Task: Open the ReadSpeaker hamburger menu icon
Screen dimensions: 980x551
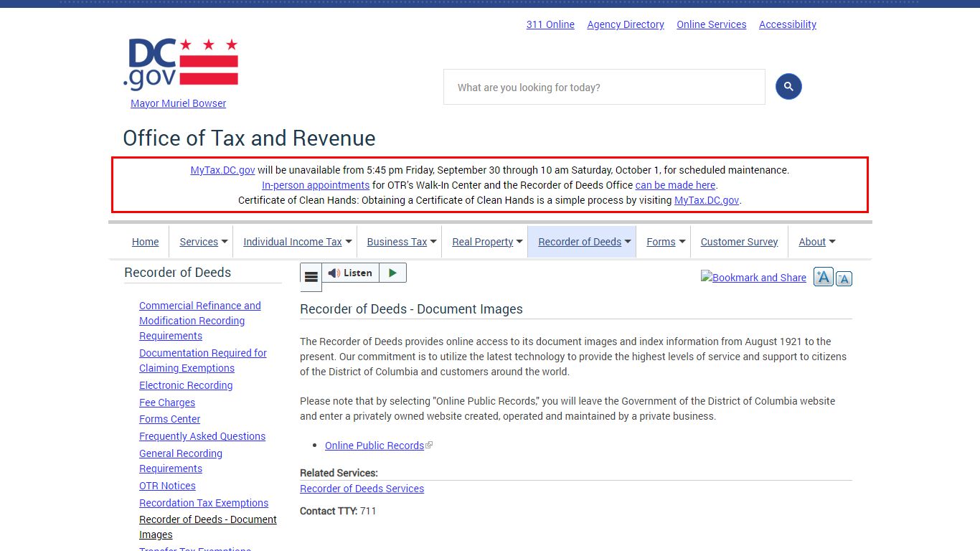Action: tap(311, 277)
